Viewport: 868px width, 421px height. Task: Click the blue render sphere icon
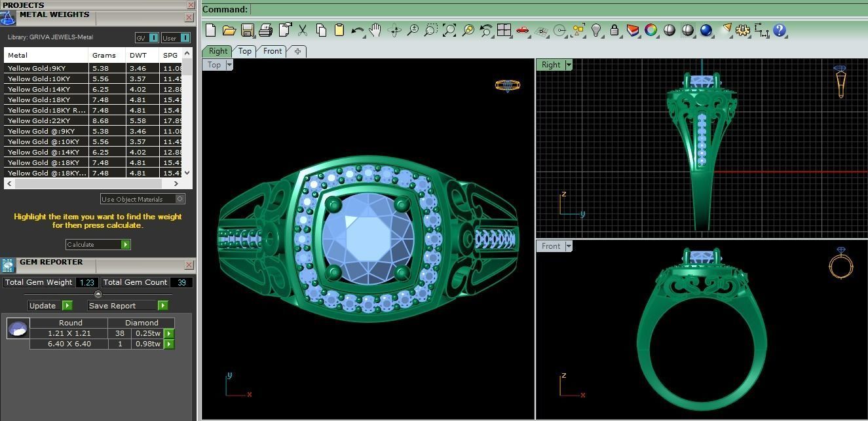tap(706, 30)
